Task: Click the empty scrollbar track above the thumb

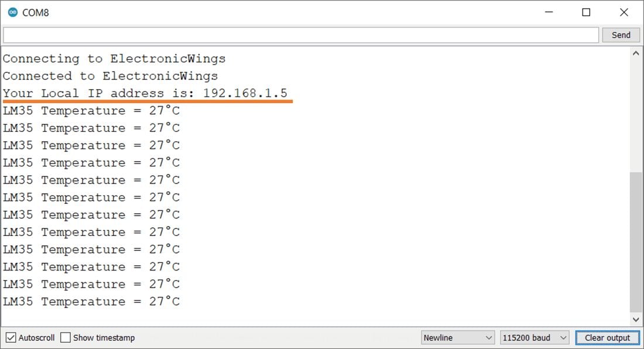Action: 636,117
